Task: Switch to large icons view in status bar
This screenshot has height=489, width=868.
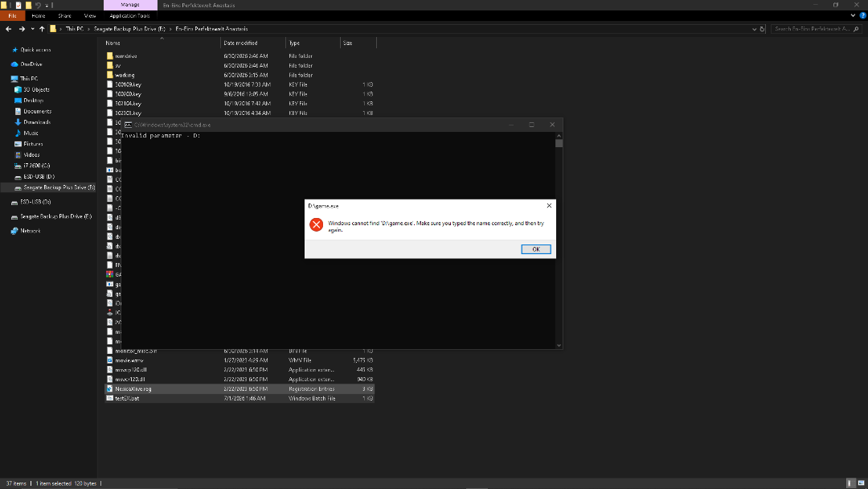Action: click(861, 483)
